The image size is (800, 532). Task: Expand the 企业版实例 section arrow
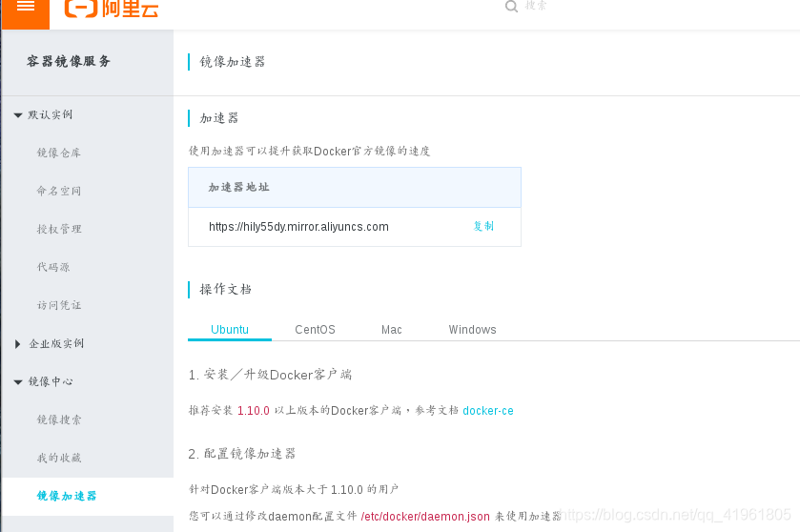pos(18,344)
